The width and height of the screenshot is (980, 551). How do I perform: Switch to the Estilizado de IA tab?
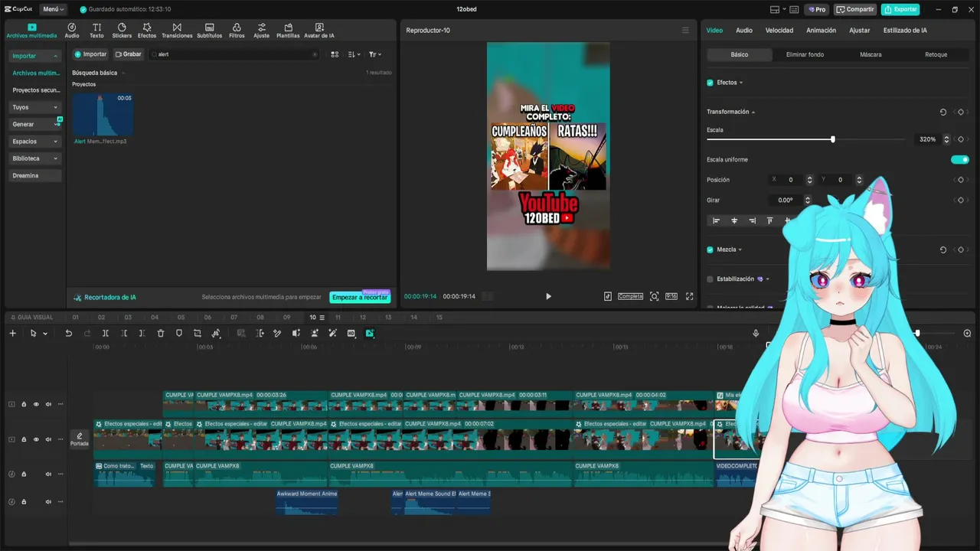coord(905,31)
